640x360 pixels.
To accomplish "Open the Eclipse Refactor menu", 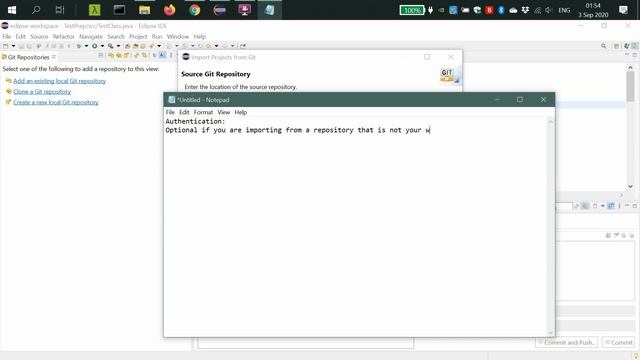I will tap(64, 37).
